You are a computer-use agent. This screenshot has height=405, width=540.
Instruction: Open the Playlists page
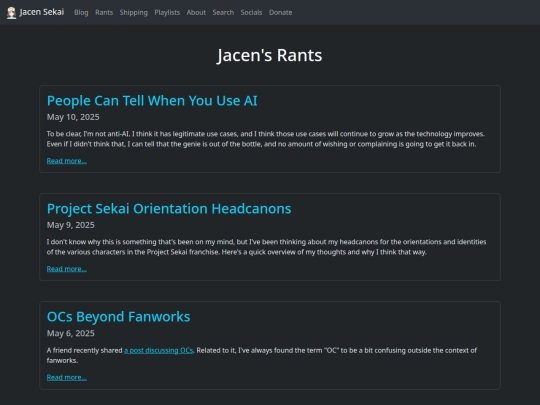pos(167,12)
